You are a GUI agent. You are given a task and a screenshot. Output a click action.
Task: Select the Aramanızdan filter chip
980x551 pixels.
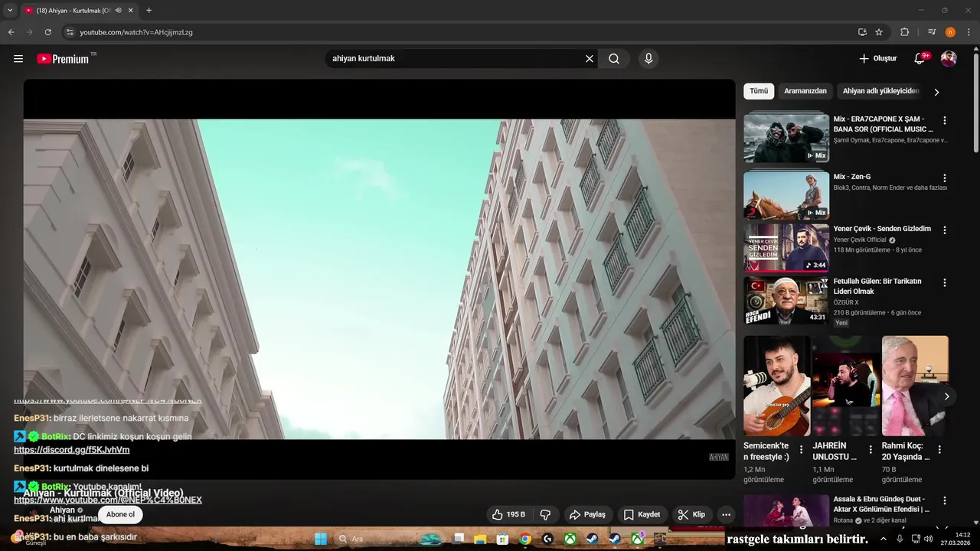[x=805, y=91]
